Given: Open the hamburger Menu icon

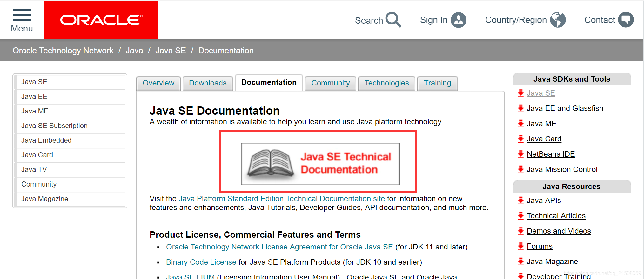Looking at the screenshot, I should 22,15.
